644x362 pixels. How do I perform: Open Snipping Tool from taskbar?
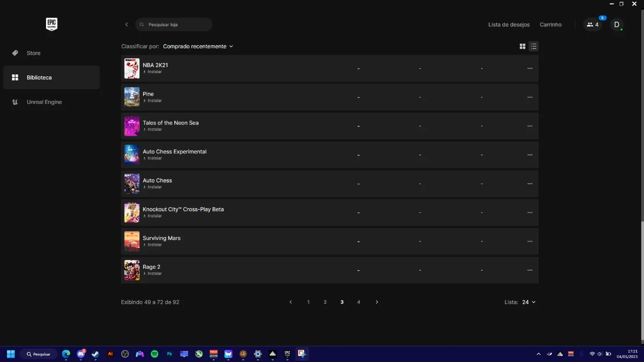[302, 354]
